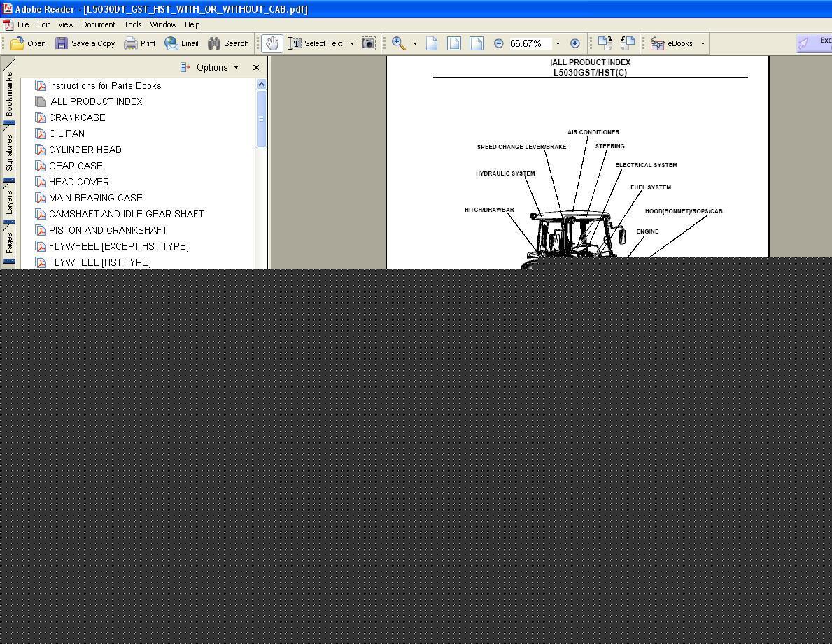This screenshot has height=644, width=832.
Task: Open the CYLINDER HEAD bookmark
Action: click(85, 150)
